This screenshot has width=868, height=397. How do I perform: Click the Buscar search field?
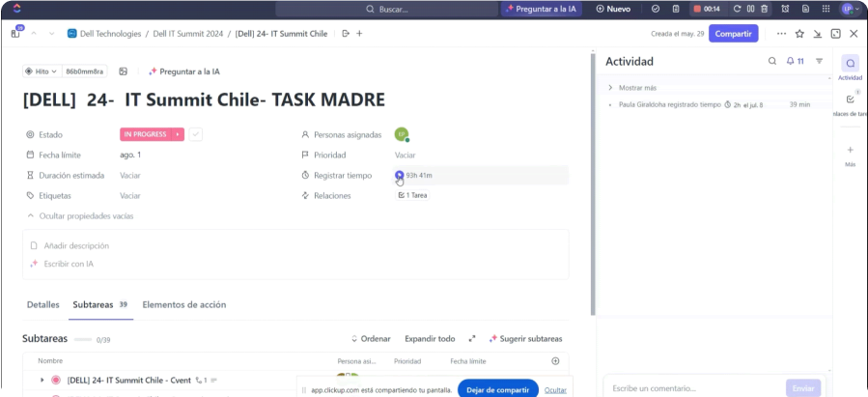click(x=385, y=9)
